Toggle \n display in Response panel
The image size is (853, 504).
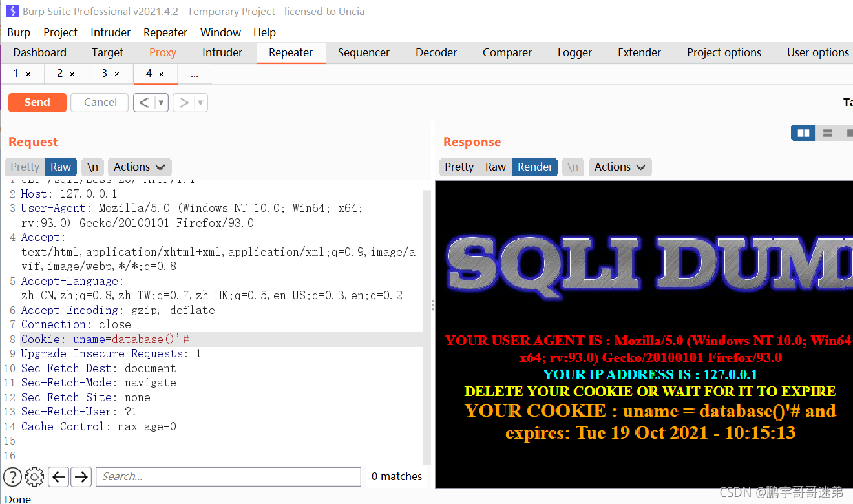tap(573, 167)
